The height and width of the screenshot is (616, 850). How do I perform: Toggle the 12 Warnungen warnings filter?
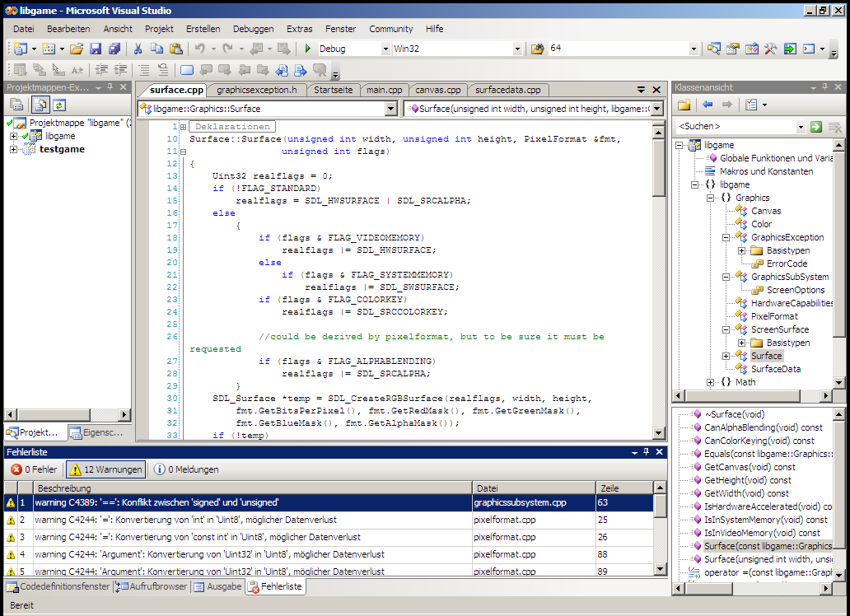pyautogui.click(x=106, y=469)
